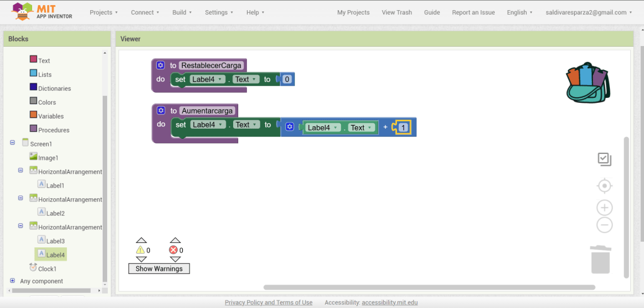Click gear icon on Aumentarcarga procedure block
644x308 pixels.
click(161, 111)
